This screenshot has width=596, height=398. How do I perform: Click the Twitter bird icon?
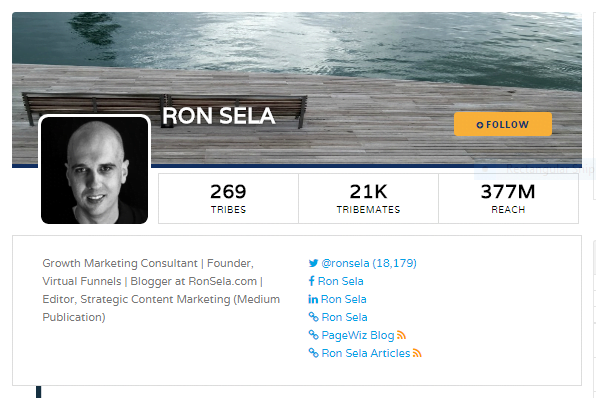(313, 263)
